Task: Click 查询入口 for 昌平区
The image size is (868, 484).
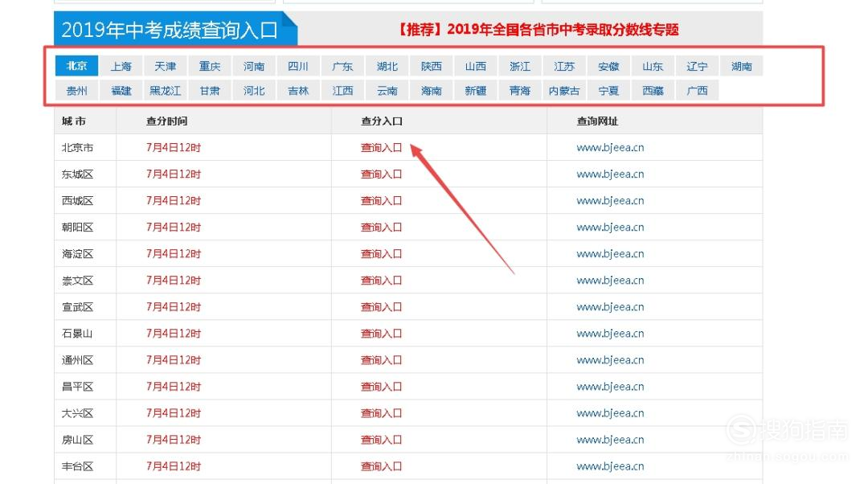Action: click(x=381, y=387)
